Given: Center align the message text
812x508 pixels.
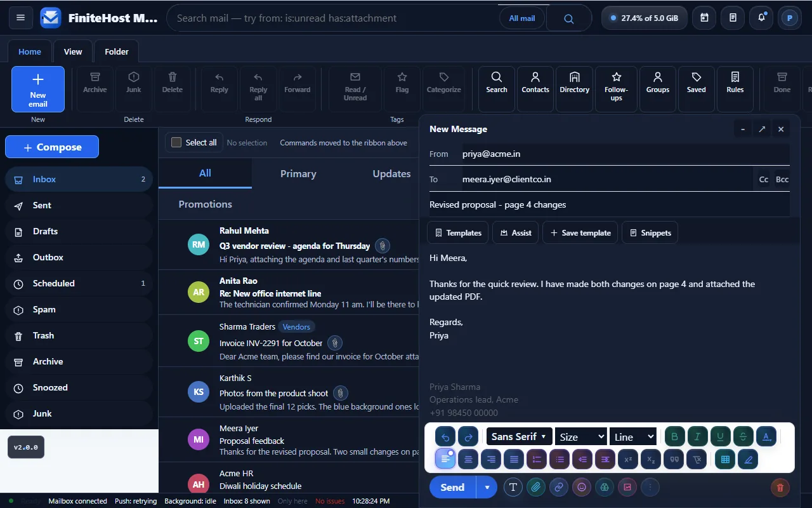Looking at the screenshot, I should pos(468,459).
